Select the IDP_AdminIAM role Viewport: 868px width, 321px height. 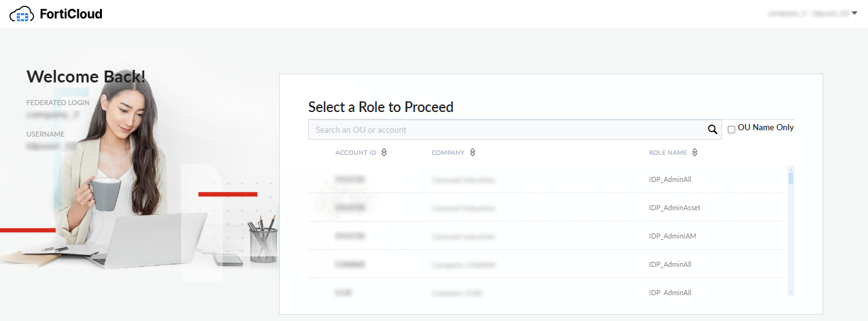tap(672, 236)
